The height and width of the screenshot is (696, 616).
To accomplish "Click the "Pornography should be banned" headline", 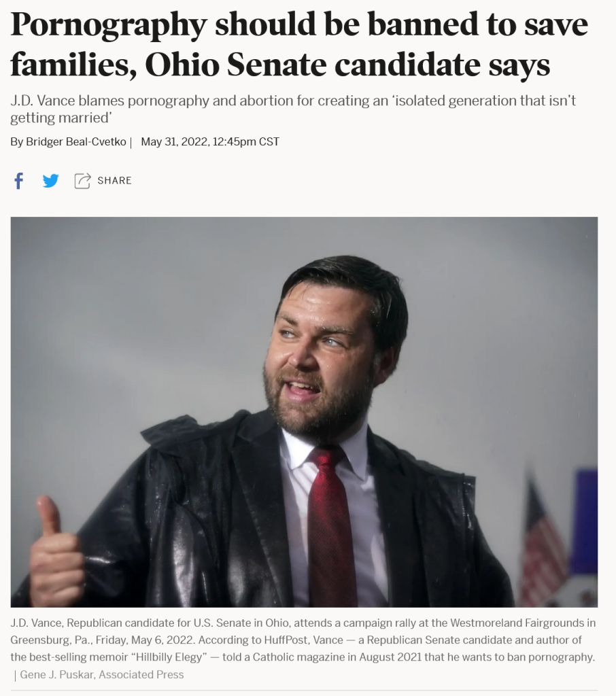I will (299, 25).
